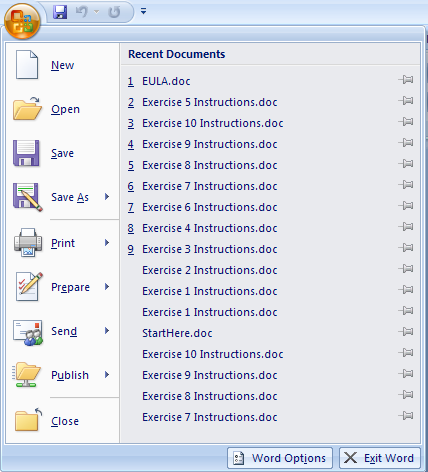The height and width of the screenshot is (472, 428).
Task: Click the blank page New document icon
Action: [x=27, y=65]
